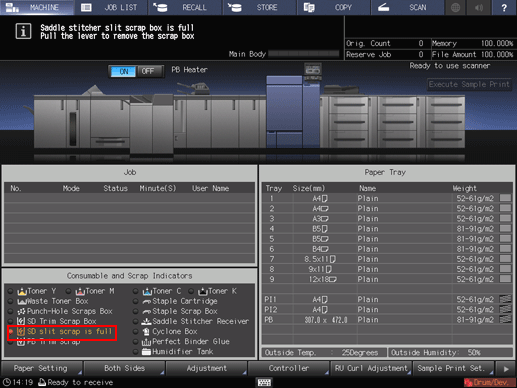This screenshot has width=517, height=388.
Task: Switch to the SCAN tab
Action: click(x=407, y=7)
